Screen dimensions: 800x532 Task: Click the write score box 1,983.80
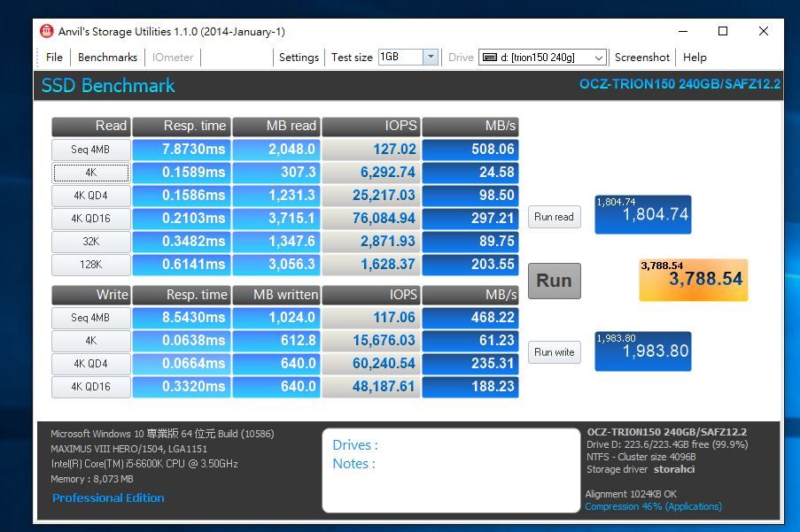[643, 351]
